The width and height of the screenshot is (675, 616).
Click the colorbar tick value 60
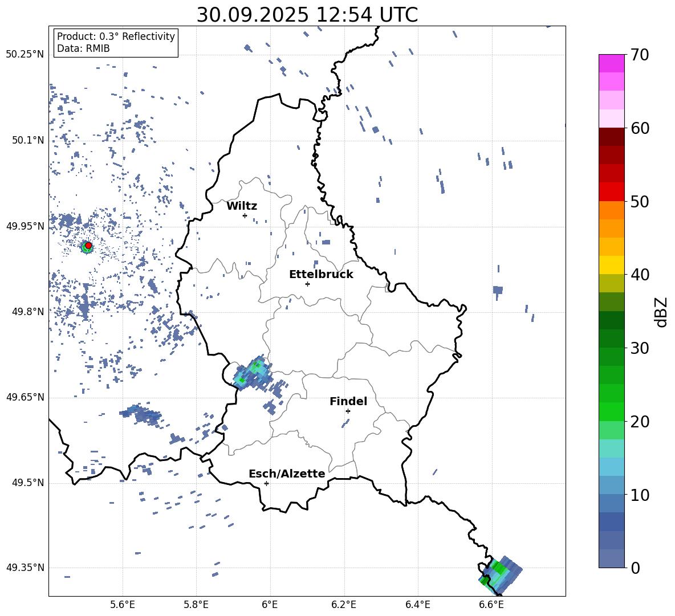pos(640,128)
